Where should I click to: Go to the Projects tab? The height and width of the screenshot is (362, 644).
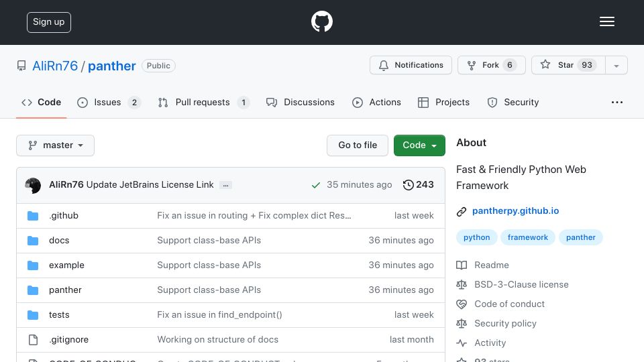(x=443, y=102)
